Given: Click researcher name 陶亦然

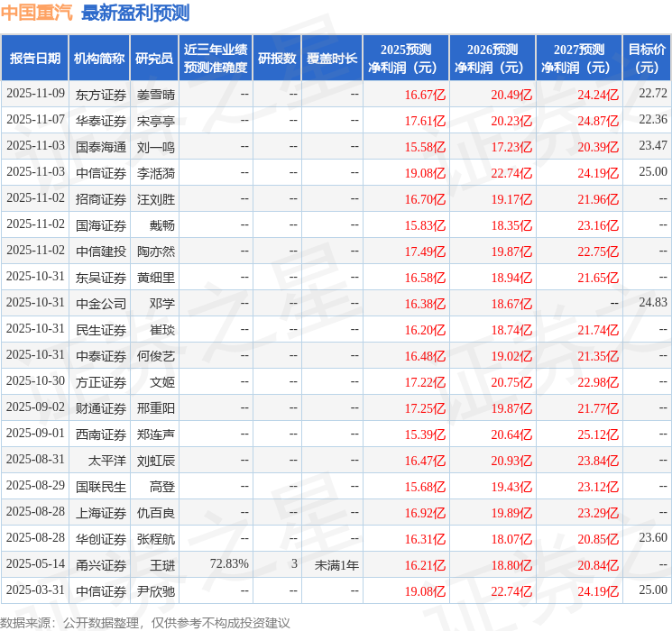Looking at the screenshot, I should coord(156,251).
